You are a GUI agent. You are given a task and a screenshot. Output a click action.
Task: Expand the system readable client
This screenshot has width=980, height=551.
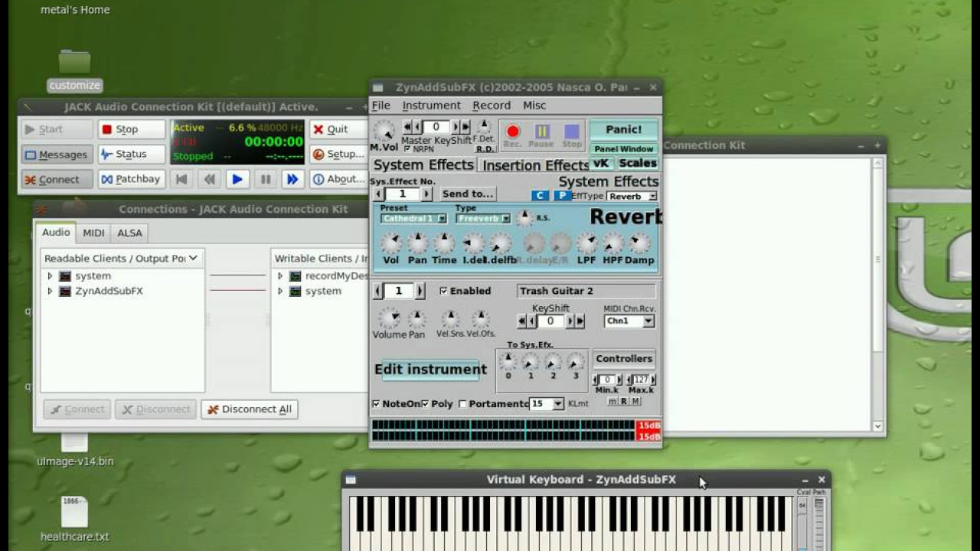(50, 275)
